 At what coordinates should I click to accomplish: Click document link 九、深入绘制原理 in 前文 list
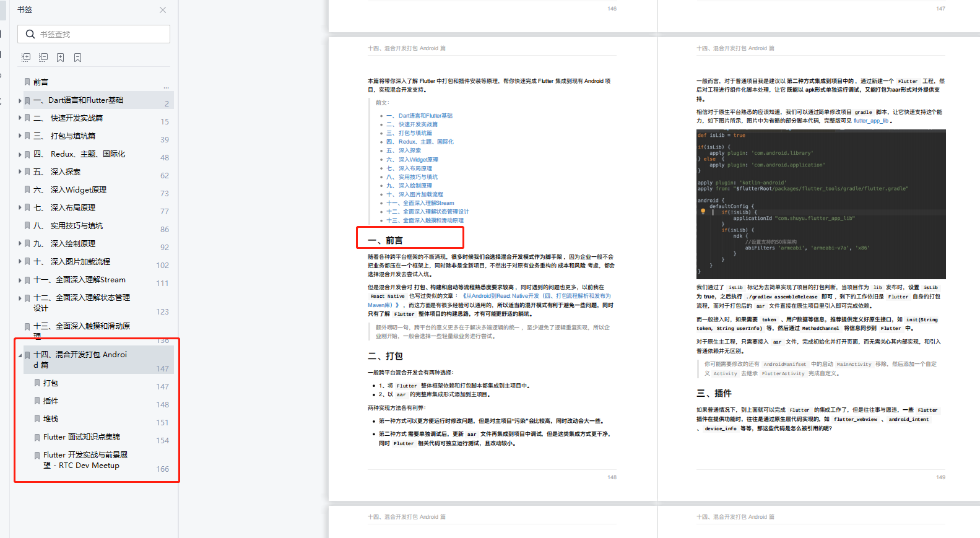coord(409,186)
